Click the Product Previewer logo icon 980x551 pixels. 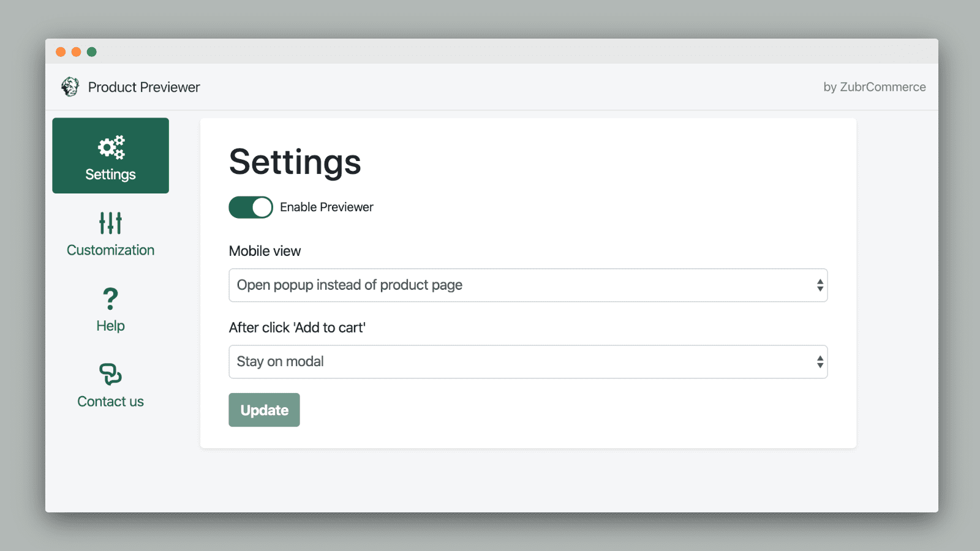click(70, 87)
